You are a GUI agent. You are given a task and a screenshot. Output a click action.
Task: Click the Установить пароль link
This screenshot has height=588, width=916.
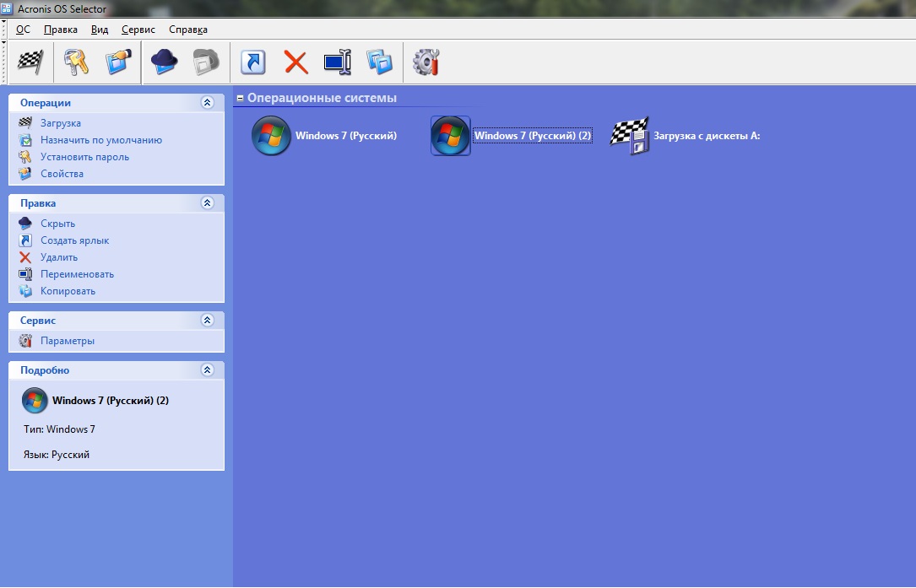point(84,157)
